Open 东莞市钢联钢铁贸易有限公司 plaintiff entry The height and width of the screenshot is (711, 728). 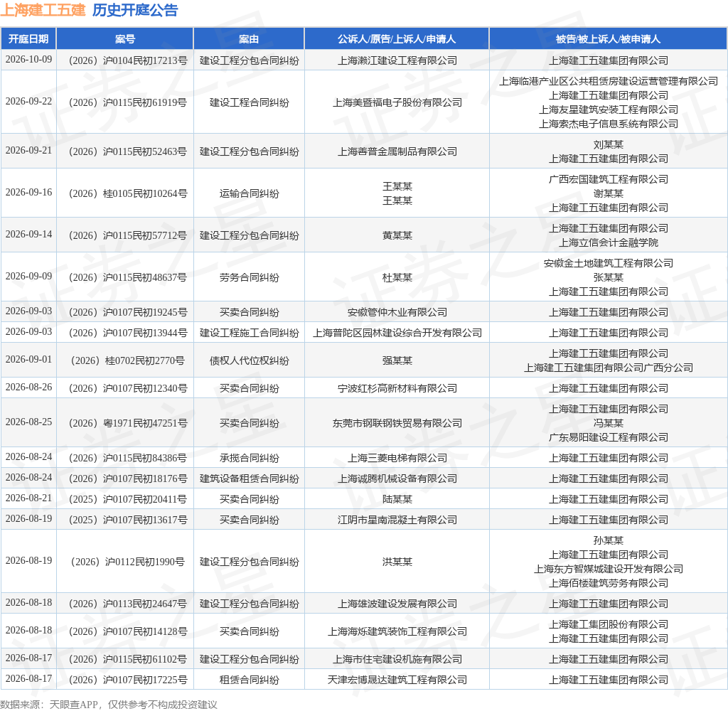pos(397,424)
